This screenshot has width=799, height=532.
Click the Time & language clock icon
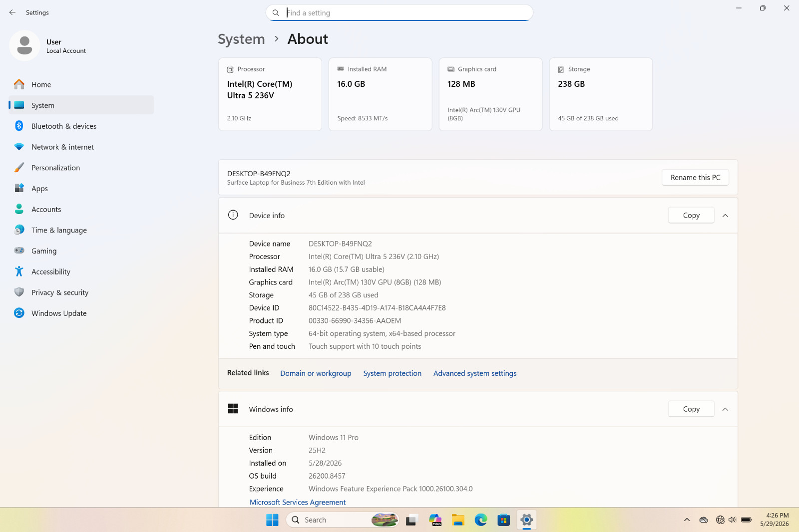click(x=19, y=230)
